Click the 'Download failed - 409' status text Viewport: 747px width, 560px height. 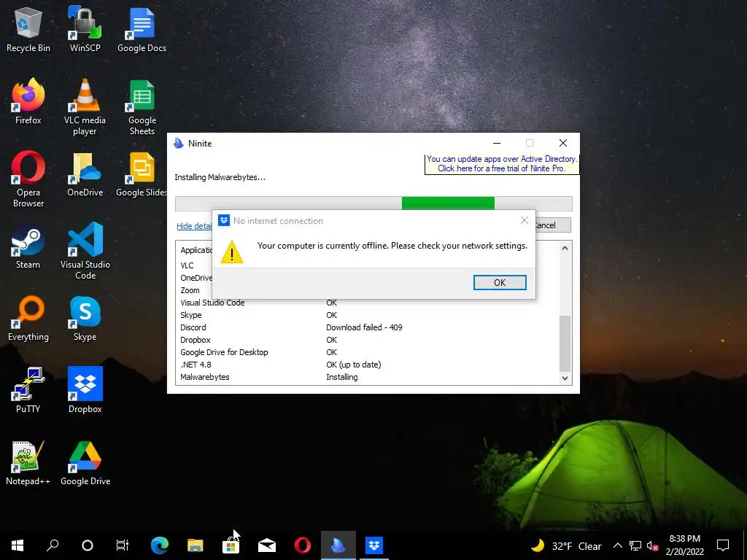[x=364, y=327]
